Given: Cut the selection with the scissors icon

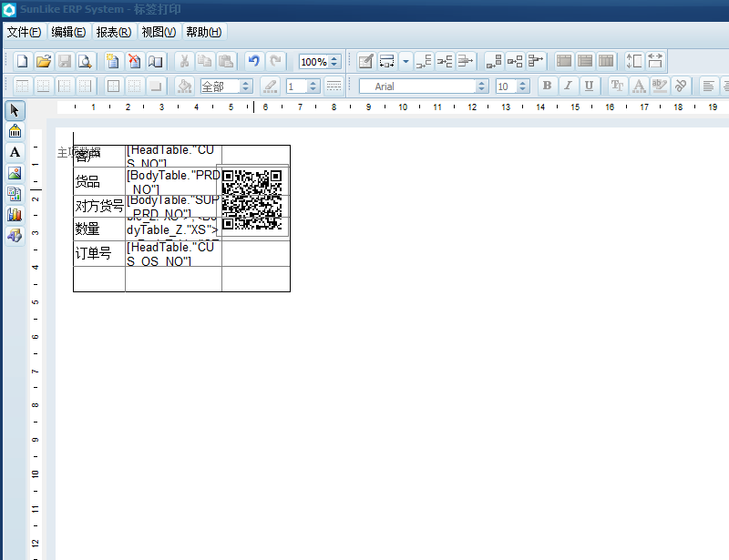Looking at the screenshot, I should click(184, 61).
